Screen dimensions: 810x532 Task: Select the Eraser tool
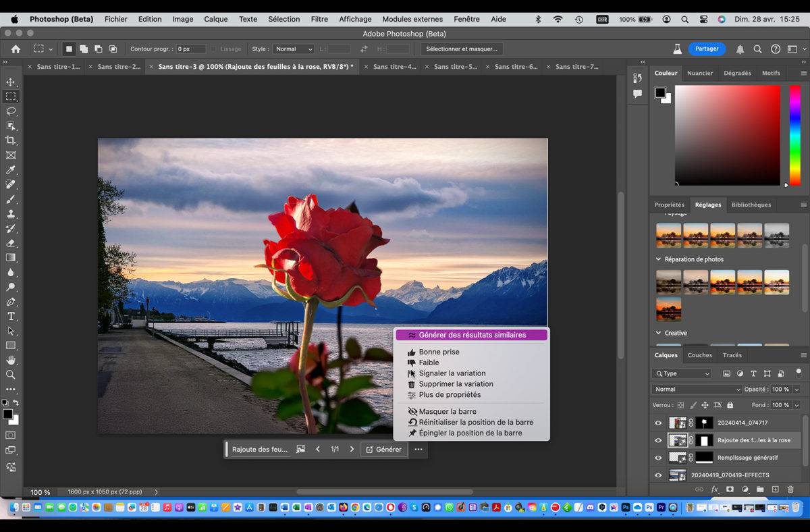click(10, 243)
